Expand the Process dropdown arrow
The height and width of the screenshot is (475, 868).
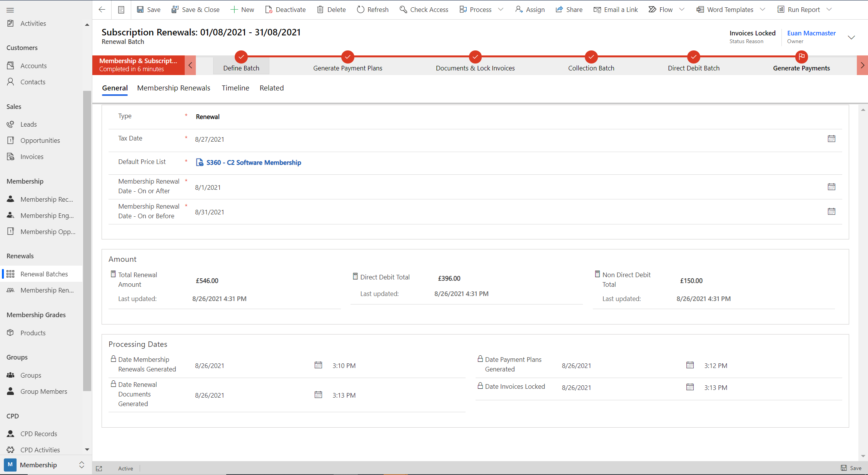click(501, 10)
